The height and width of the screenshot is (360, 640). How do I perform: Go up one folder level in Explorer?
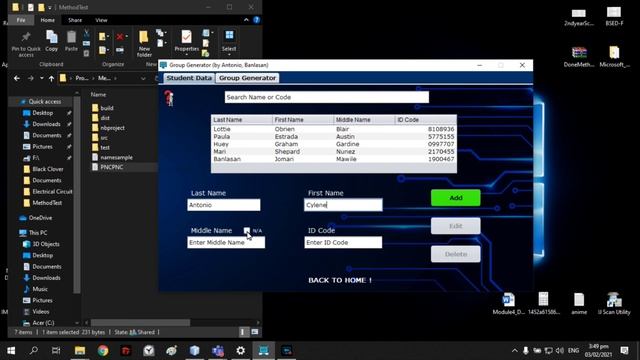[51, 78]
